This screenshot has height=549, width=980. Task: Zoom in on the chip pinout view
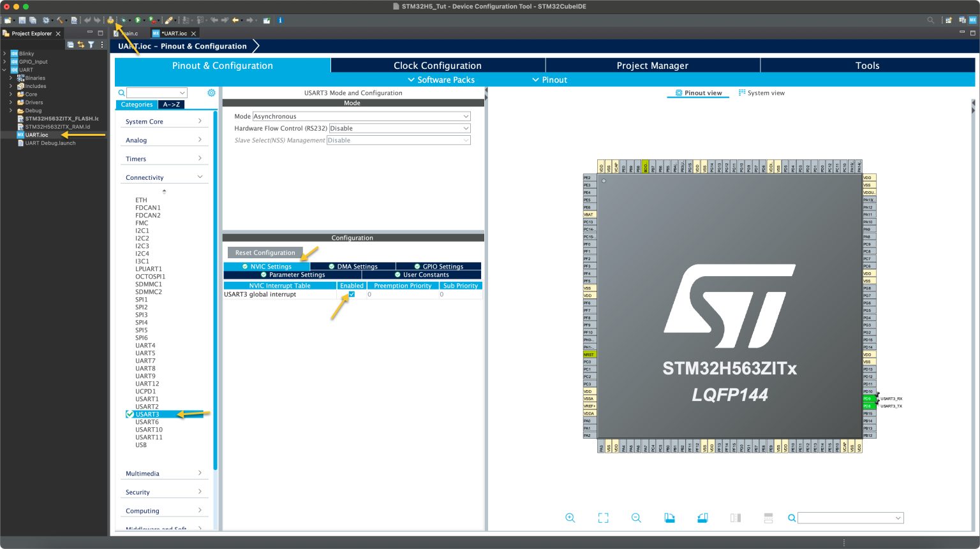570,518
